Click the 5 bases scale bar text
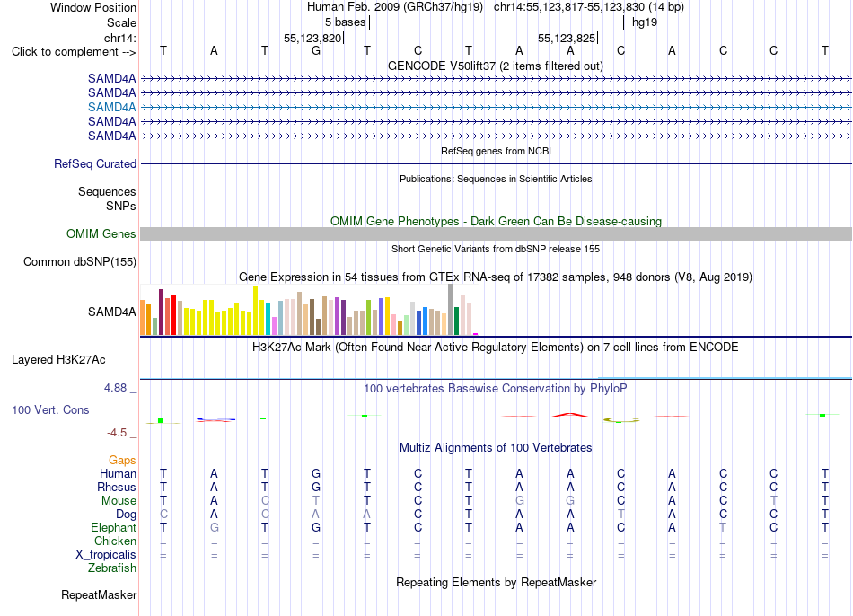Viewport: 853px width, 616px height. pyautogui.click(x=345, y=22)
